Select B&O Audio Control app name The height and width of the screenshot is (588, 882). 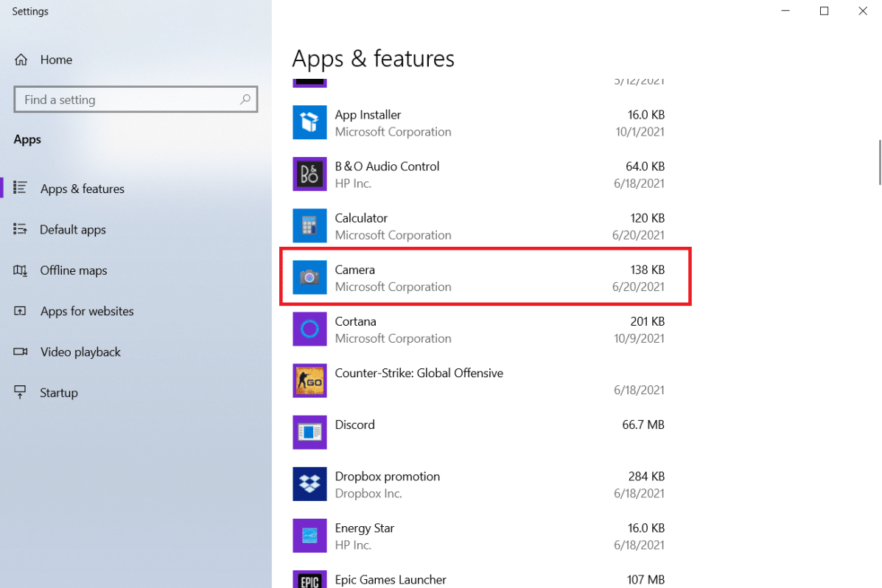(x=387, y=167)
